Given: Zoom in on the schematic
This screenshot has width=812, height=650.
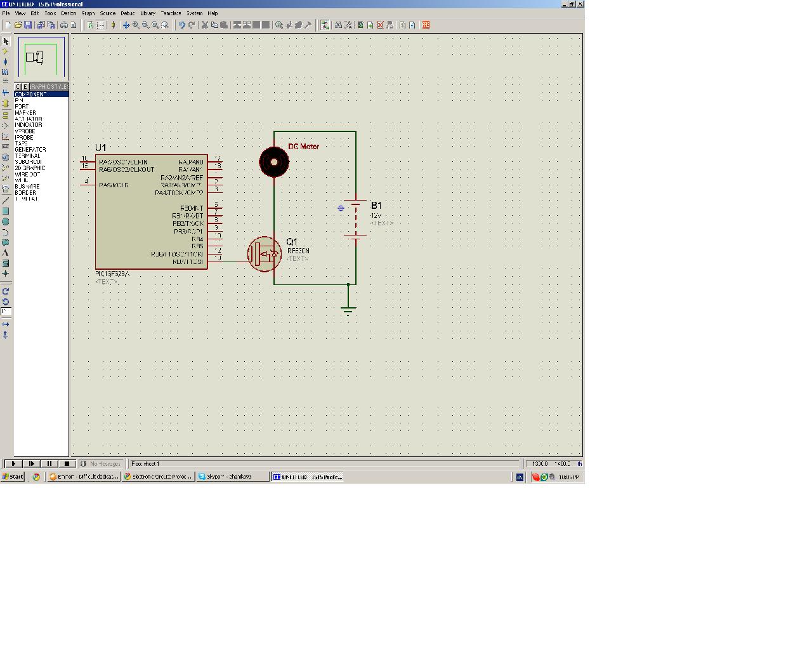Looking at the screenshot, I should coord(136,25).
